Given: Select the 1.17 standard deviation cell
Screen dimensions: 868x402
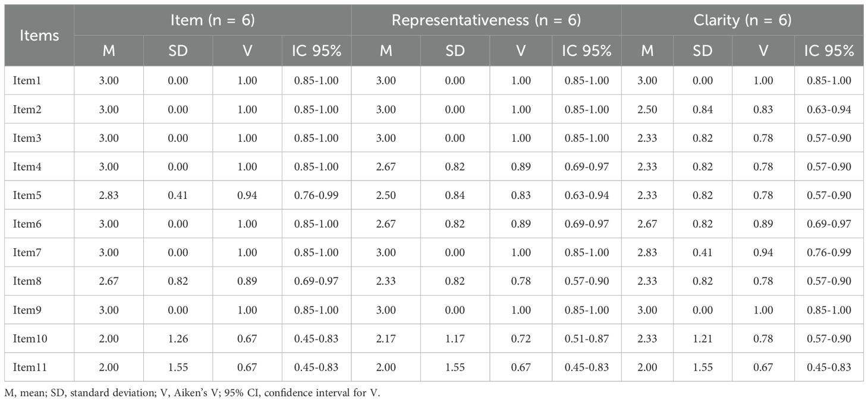Looking at the screenshot, I should [455, 338].
